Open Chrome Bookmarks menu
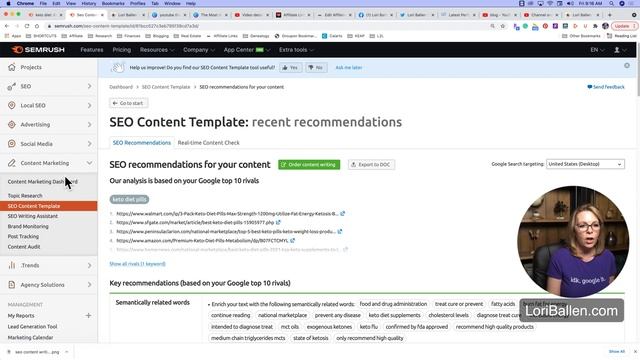The image size is (640, 360). click(113, 3)
